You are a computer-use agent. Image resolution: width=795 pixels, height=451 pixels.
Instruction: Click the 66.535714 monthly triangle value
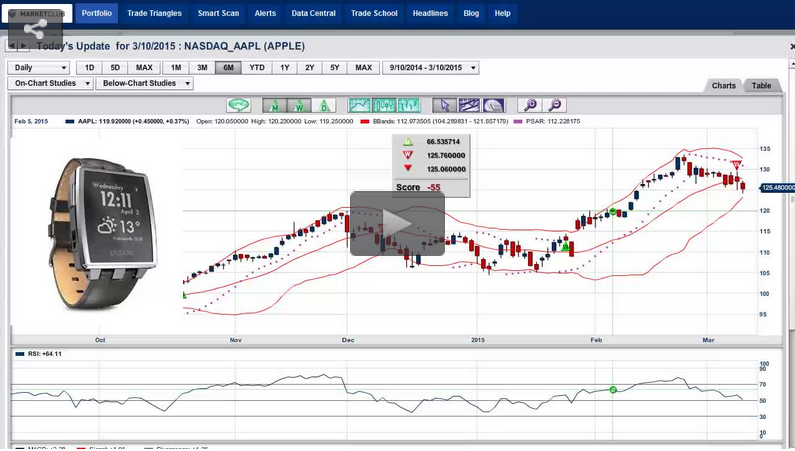(x=443, y=142)
